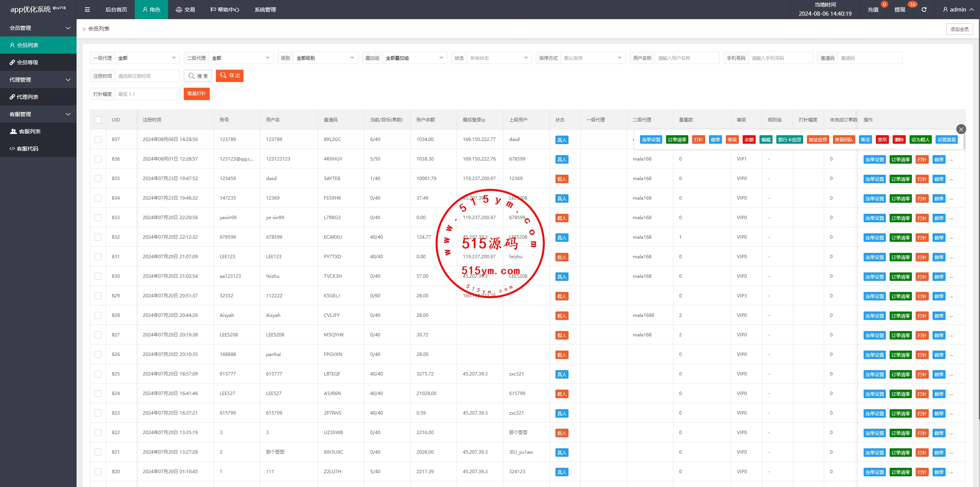Check the row checkbox for UID 832
Screen dimensions: 980x487
coord(98,237)
